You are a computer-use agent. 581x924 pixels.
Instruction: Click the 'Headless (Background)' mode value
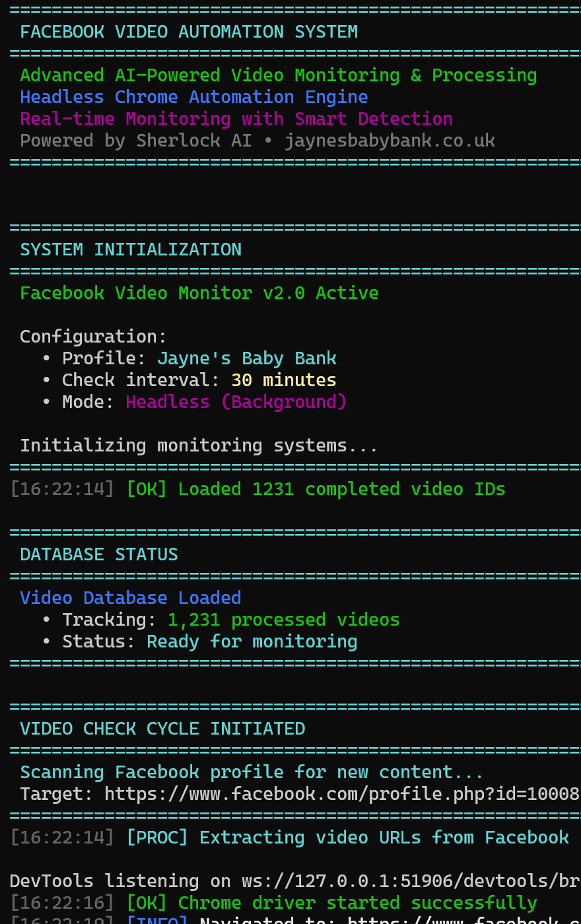coord(236,402)
